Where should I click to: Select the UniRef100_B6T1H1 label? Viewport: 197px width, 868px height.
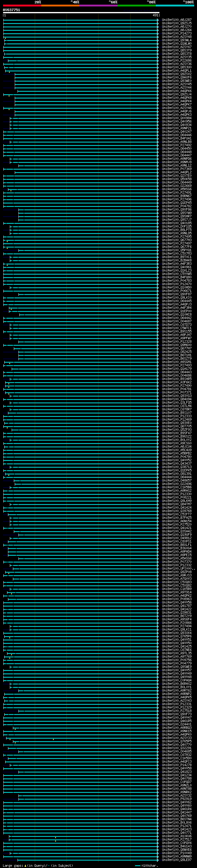pos(177,355)
